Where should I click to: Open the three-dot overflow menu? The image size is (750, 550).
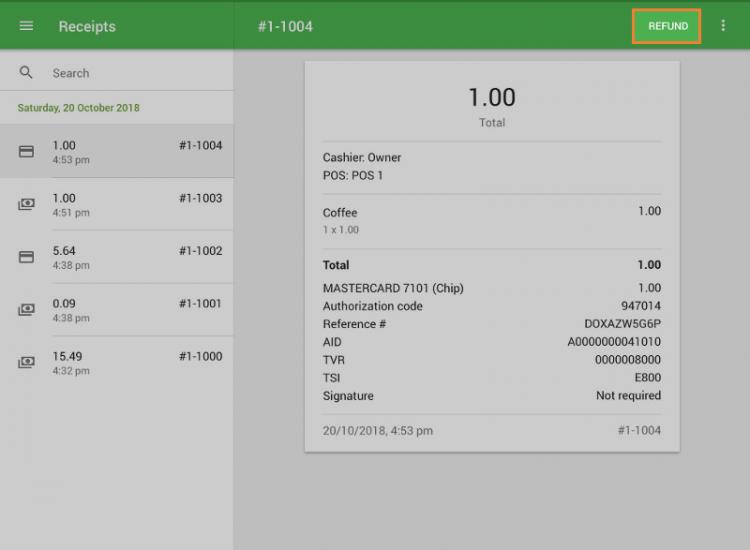pyautogui.click(x=723, y=26)
